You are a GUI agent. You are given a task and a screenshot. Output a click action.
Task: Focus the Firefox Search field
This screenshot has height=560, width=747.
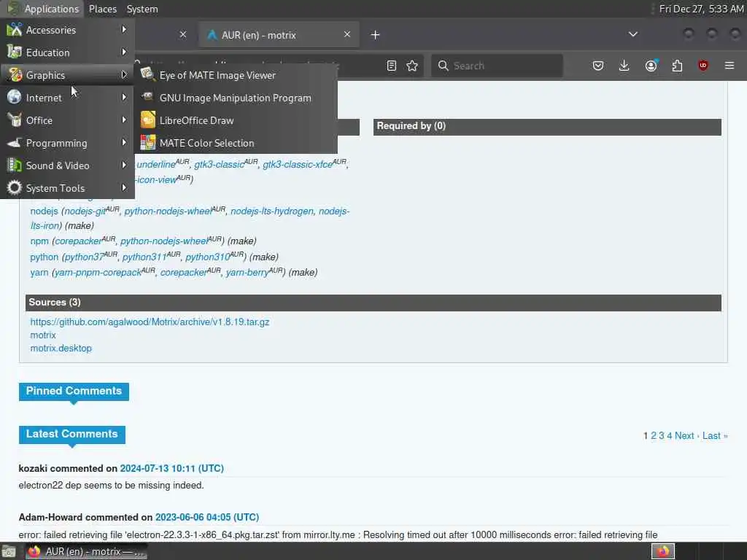coord(497,66)
